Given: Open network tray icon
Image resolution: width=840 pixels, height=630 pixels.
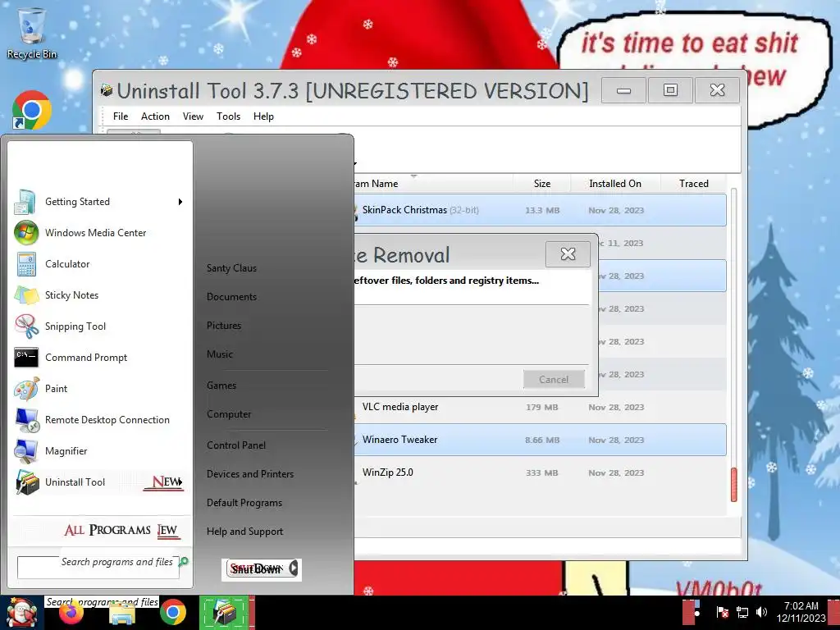Looking at the screenshot, I should click(x=742, y=612).
